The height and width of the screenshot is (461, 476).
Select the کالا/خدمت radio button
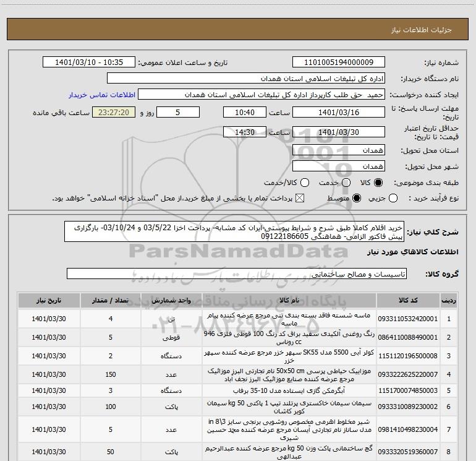[305, 183]
